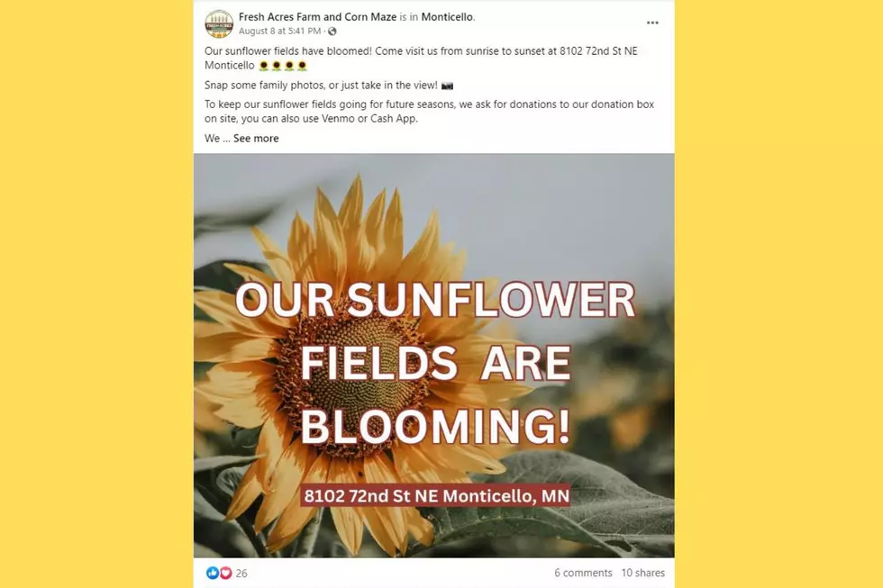Screen dimensions: 883x588
Task: Expand the post with See more
Action: click(256, 139)
